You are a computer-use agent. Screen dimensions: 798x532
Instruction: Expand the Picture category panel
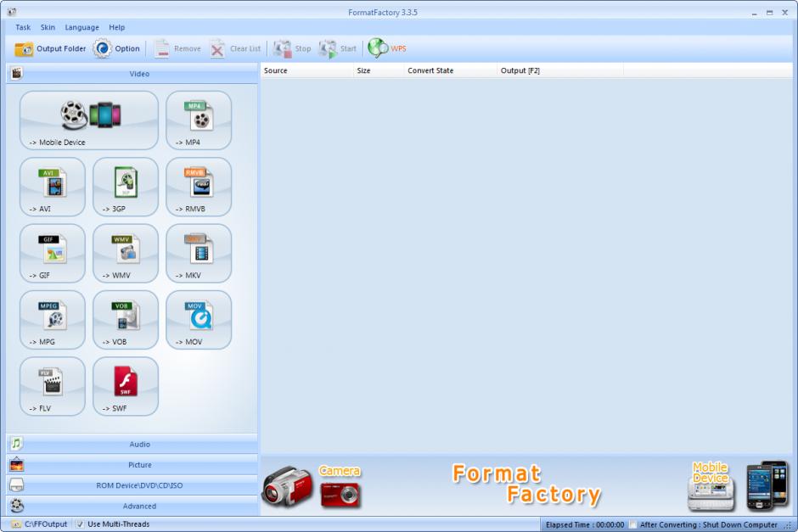pyautogui.click(x=132, y=465)
